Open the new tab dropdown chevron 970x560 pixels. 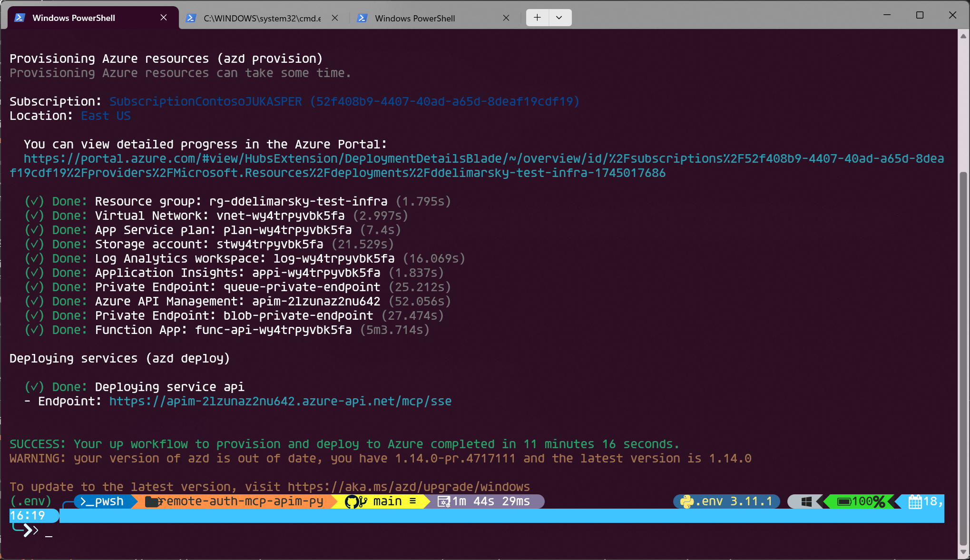pyautogui.click(x=559, y=17)
